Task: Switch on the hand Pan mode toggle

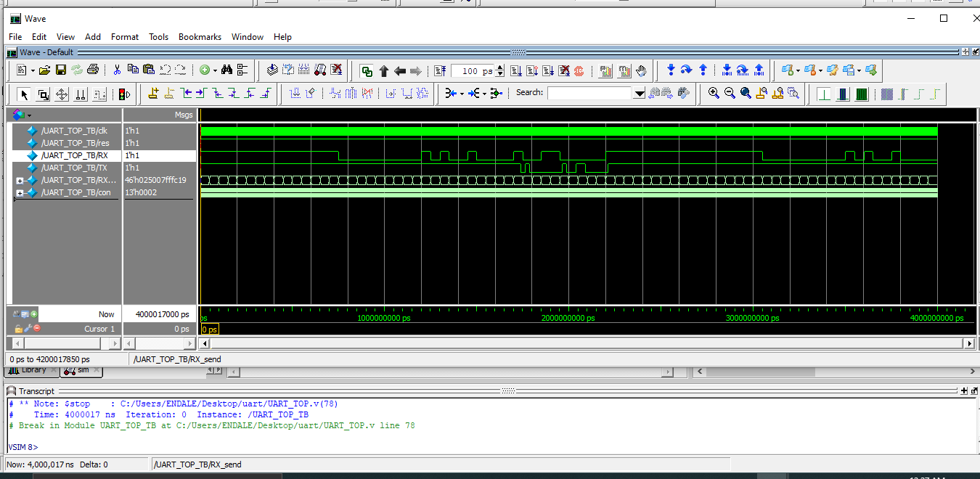Action: [642, 70]
